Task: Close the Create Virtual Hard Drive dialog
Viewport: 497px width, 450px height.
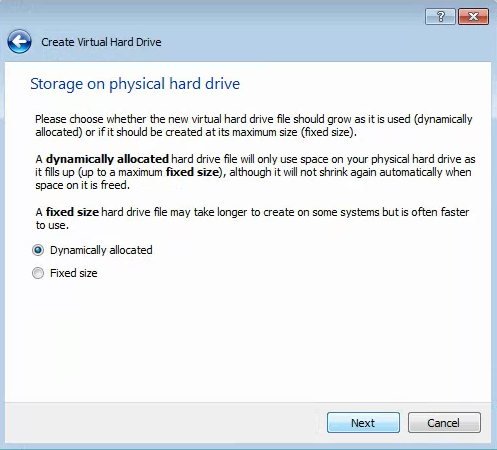Action: (473, 16)
